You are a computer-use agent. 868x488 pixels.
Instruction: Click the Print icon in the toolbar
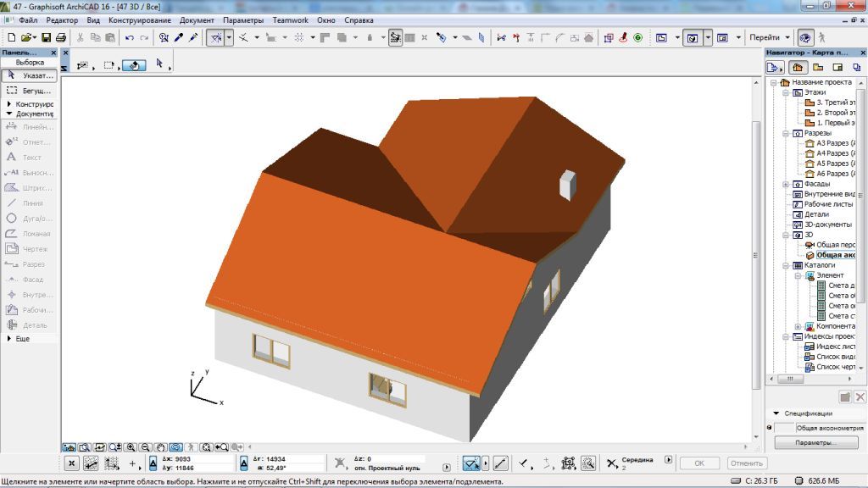(60, 37)
